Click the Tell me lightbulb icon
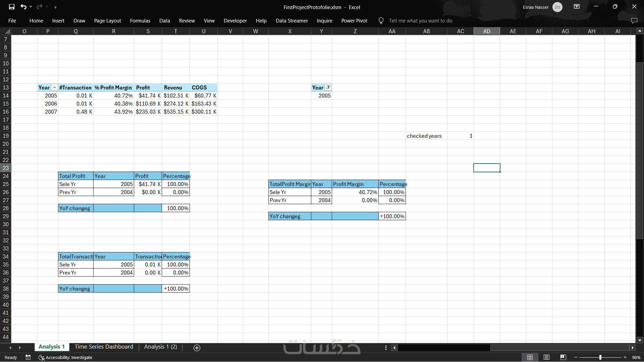The width and height of the screenshot is (644, 362). click(381, 21)
